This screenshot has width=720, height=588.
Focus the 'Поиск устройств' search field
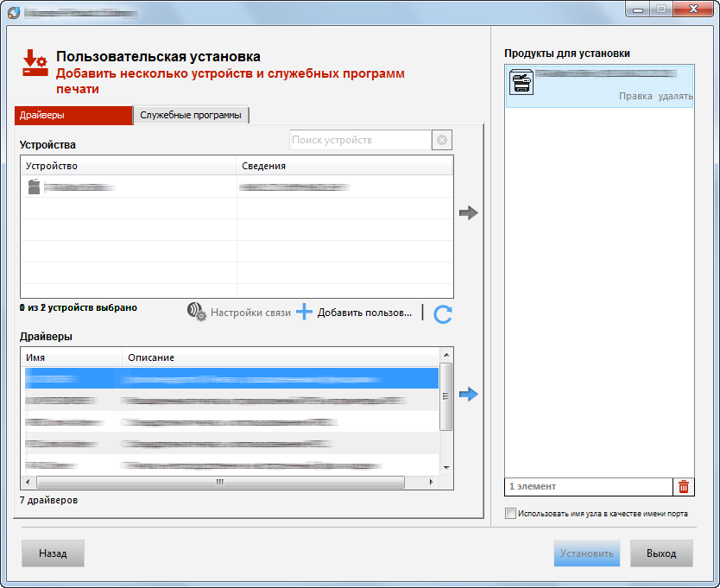click(x=361, y=140)
